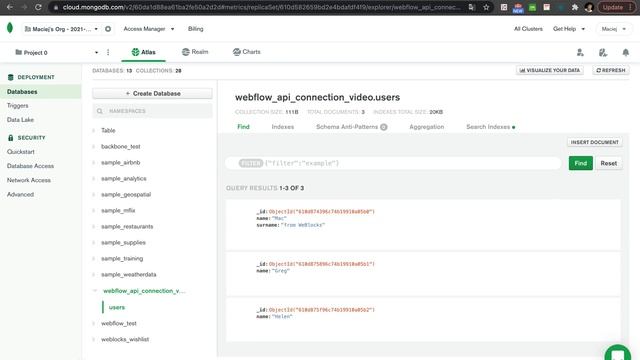This screenshot has height=360, width=640.
Task: Open Database Access in sidebar
Action: tap(30, 166)
